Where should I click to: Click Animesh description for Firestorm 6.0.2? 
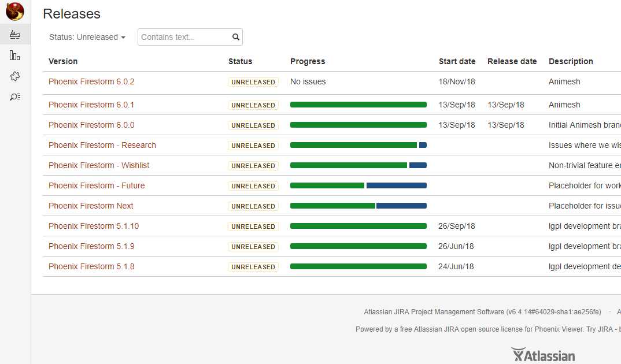pos(564,81)
